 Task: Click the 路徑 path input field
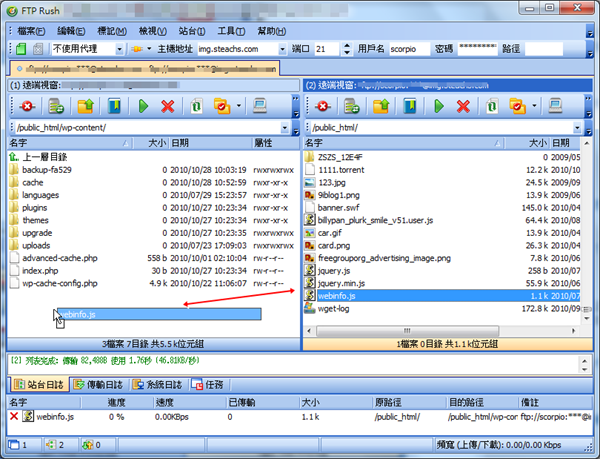point(544,49)
